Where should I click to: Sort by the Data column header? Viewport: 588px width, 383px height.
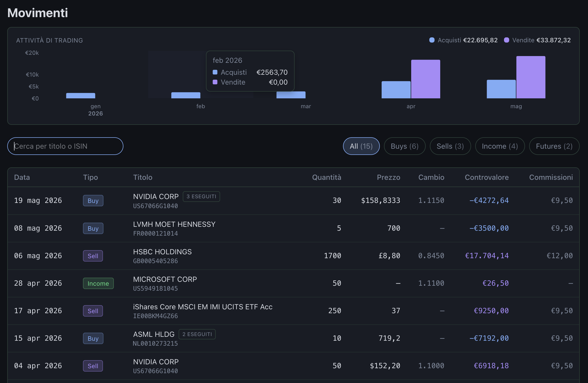click(22, 177)
